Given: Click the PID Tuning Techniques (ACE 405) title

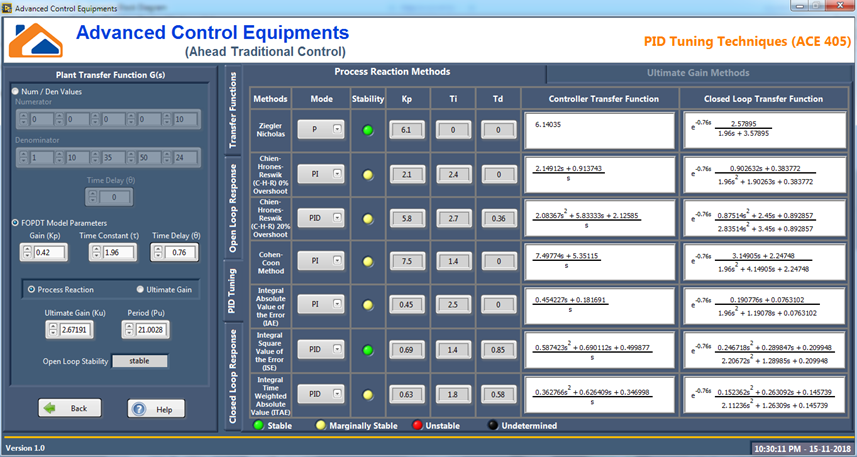Looking at the screenshot, I should 747,42.
